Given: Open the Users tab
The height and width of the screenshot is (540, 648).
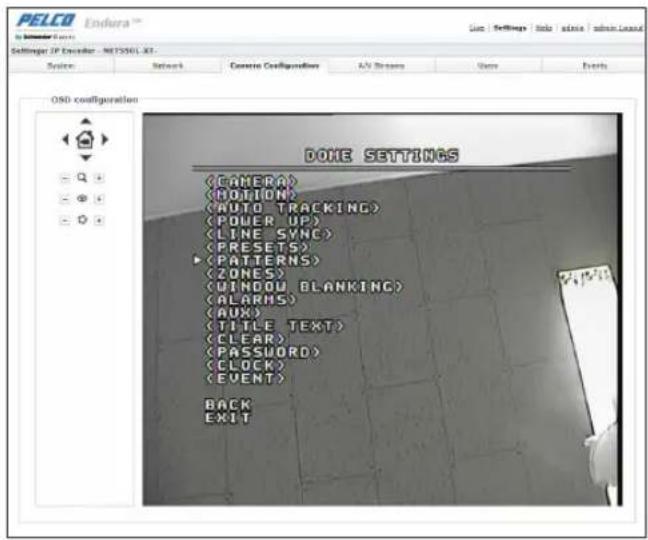Looking at the screenshot, I should tap(488, 66).
